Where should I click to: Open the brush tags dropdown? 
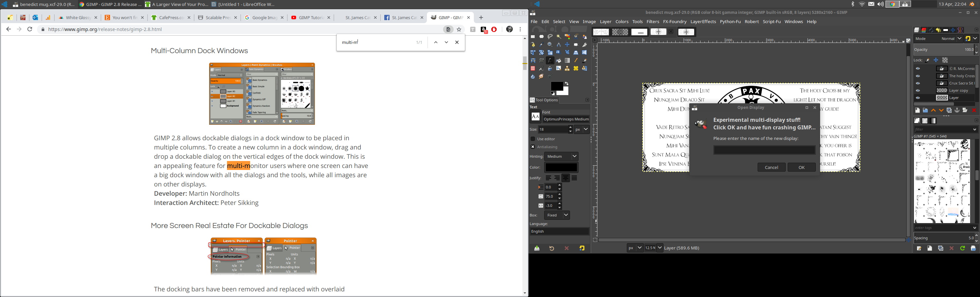[x=975, y=228]
